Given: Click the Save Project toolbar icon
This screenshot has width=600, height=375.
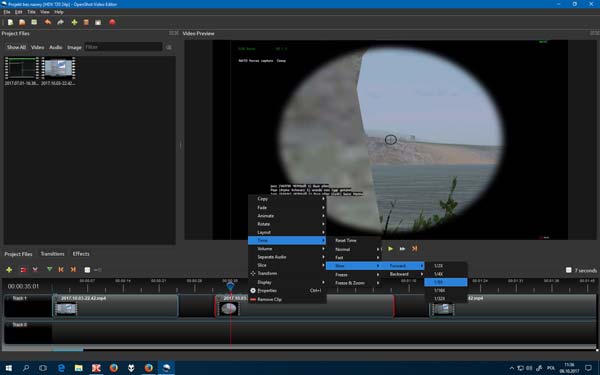Looking at the screenshot, I should (34, 22).
